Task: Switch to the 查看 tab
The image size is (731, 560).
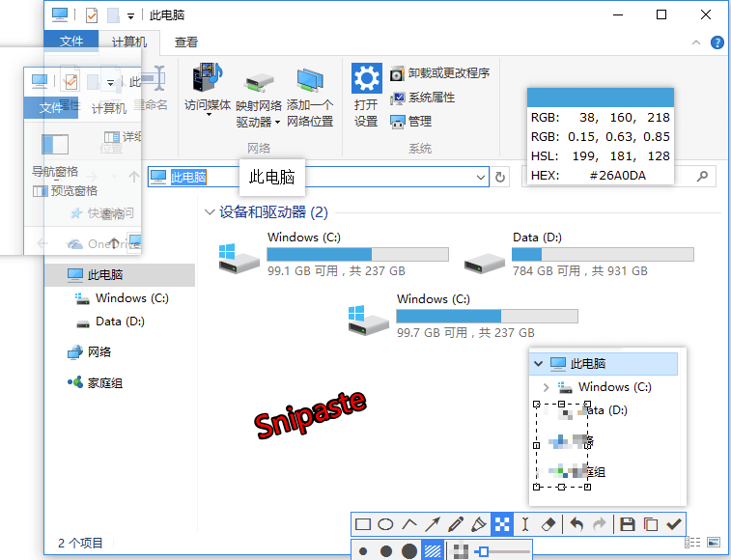Action: [x=186, y=42]
